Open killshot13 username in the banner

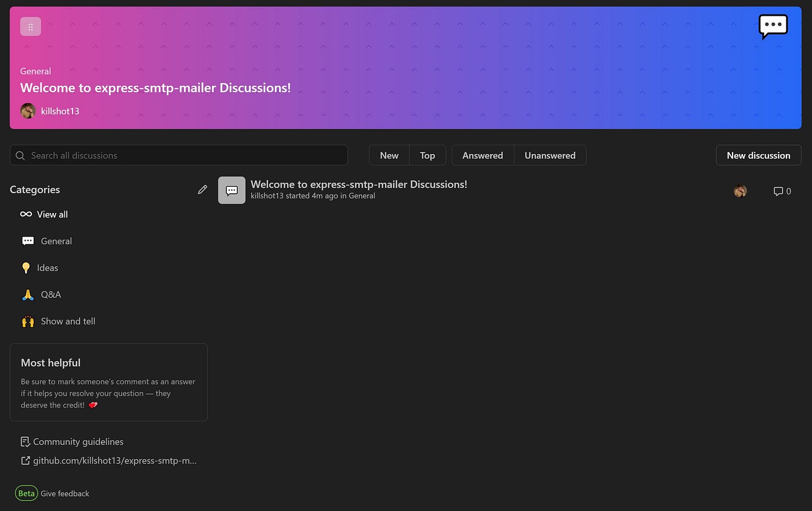point(60,111)
